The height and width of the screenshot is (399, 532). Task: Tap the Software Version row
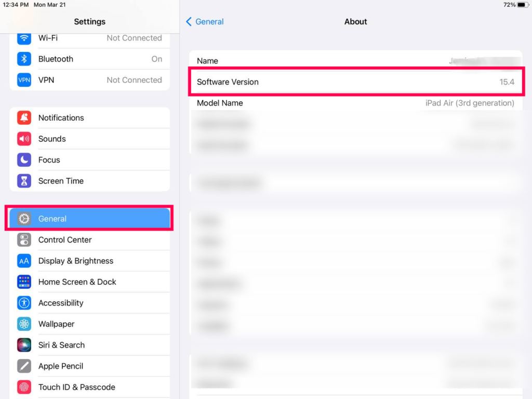pyautogui.click(x=355, y=82)
